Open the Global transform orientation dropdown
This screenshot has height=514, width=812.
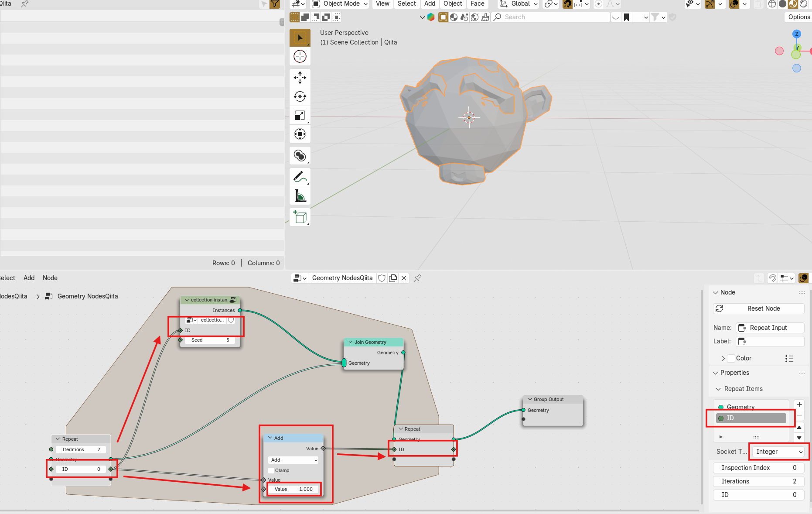pos(519,4)
